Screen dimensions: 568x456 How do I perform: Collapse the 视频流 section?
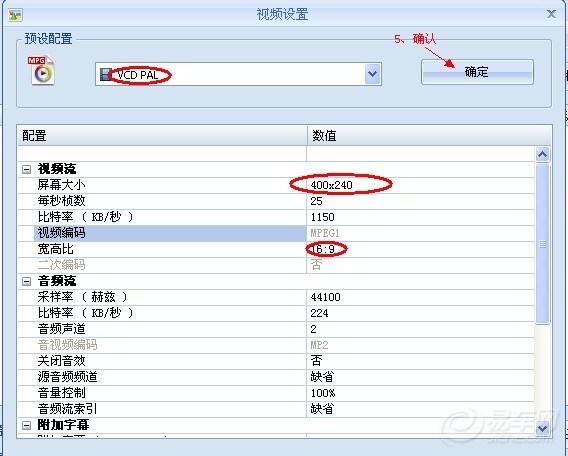coord(26,169)
